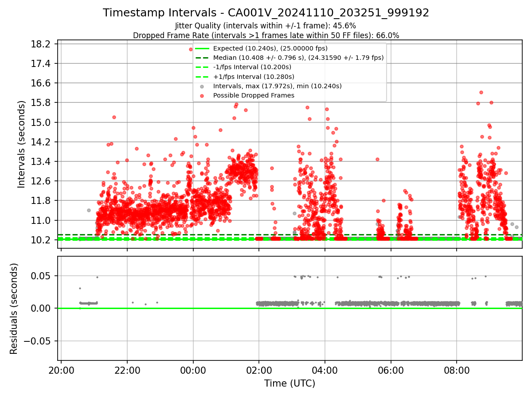Click the '08:00' time tick label
532x399 pixels.
(457, 370)
